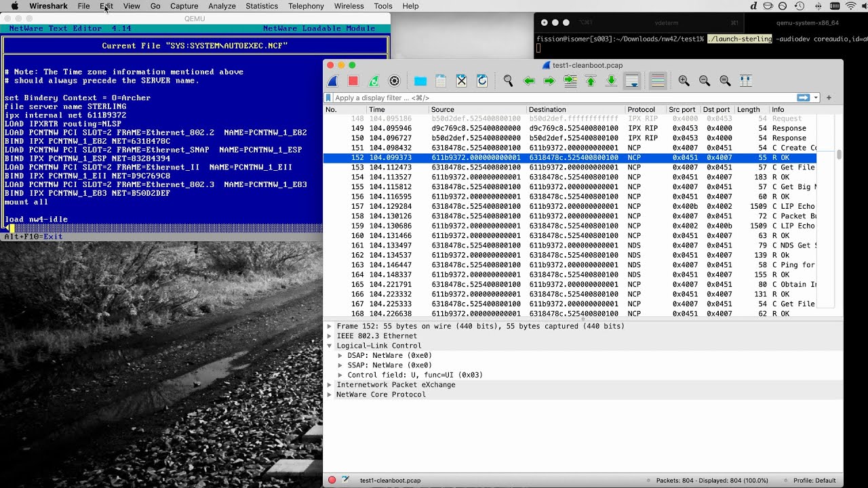Open the Wireless menu

[349, 6]
